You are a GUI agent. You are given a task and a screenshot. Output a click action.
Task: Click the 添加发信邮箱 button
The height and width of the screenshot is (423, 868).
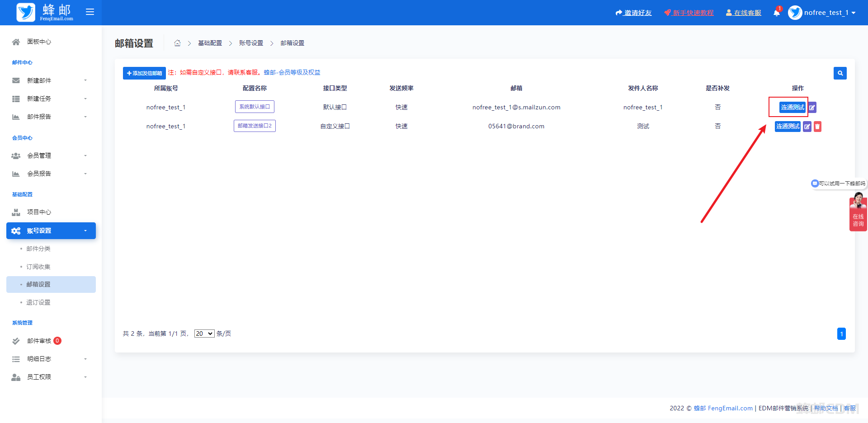(x=144, y=73)
